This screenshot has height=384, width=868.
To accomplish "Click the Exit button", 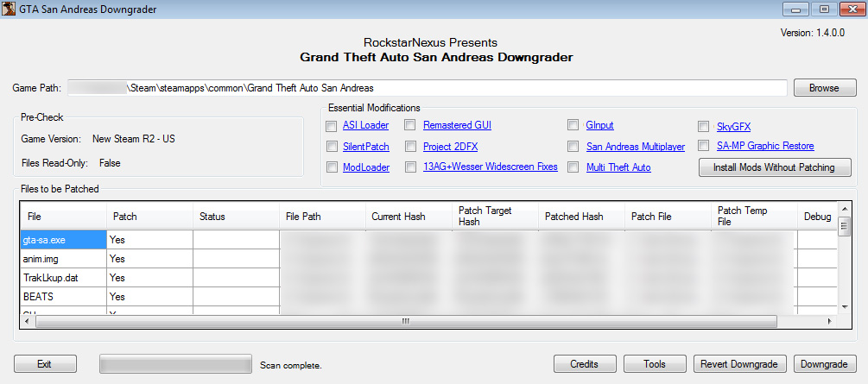I will coord(45,364).
